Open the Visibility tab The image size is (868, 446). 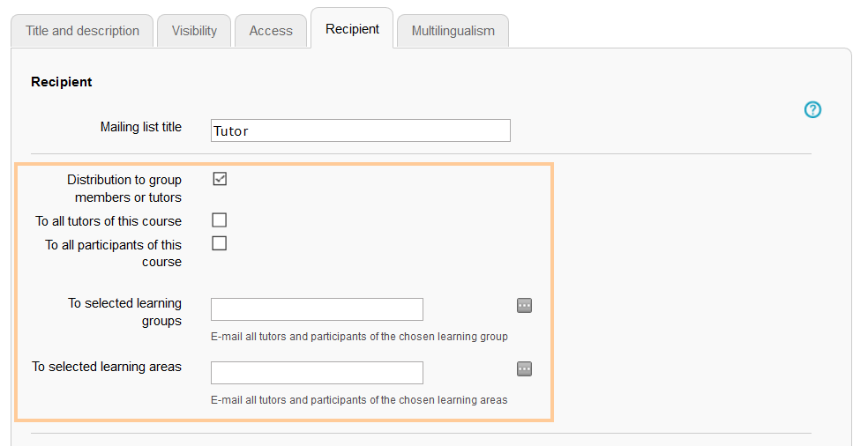[x=194, y=31]
